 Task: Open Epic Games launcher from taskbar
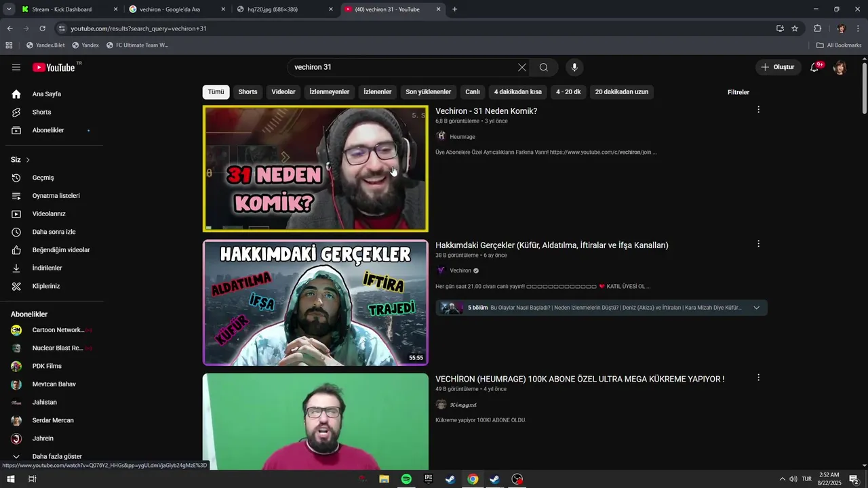click(x=429, y=479)
